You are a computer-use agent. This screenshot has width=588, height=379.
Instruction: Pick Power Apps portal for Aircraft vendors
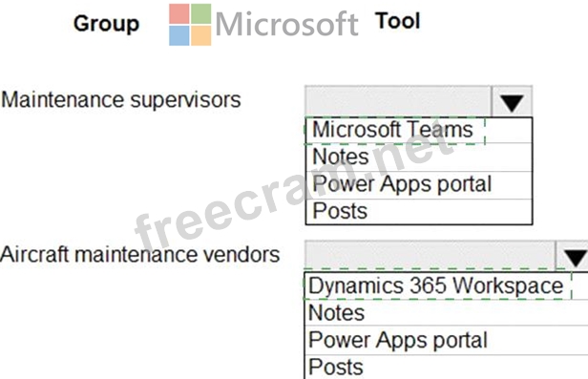pos(447,341)
